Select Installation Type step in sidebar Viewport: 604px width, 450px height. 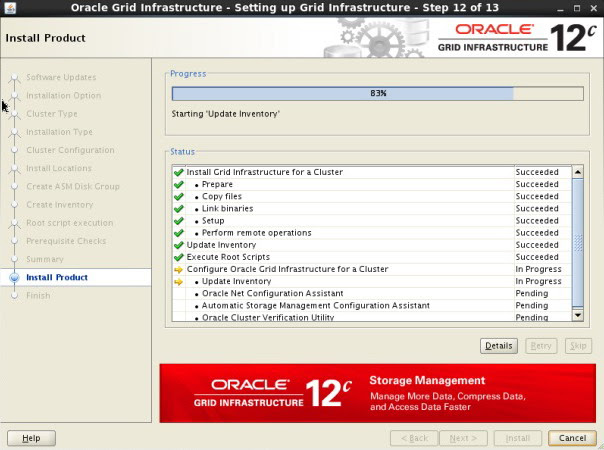59,132
